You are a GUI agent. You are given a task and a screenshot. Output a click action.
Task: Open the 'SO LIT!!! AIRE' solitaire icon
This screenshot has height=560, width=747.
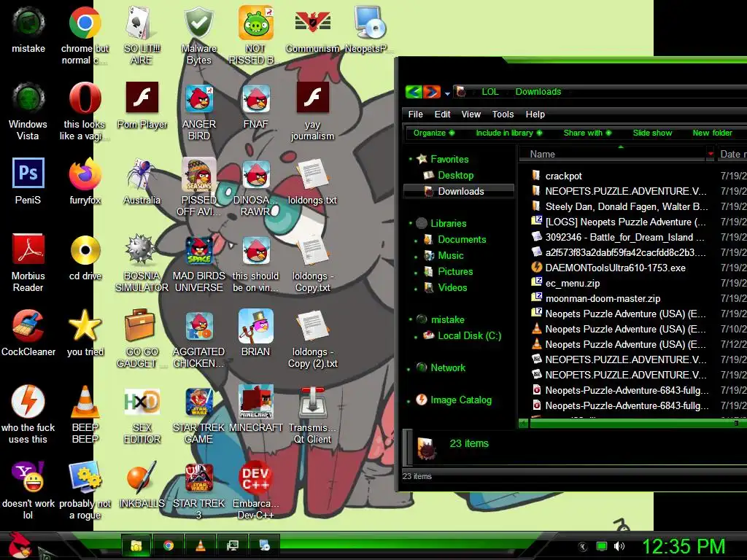click(142, 36)
